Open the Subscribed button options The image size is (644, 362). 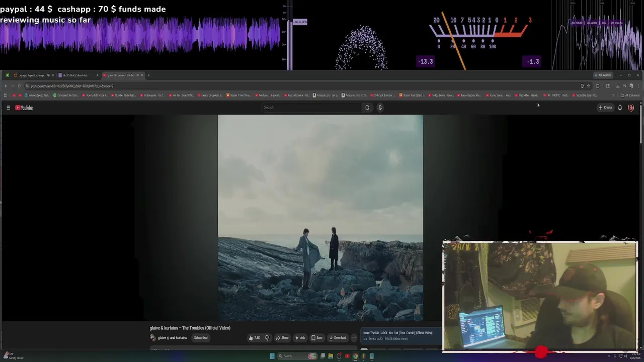coord(201,338)
